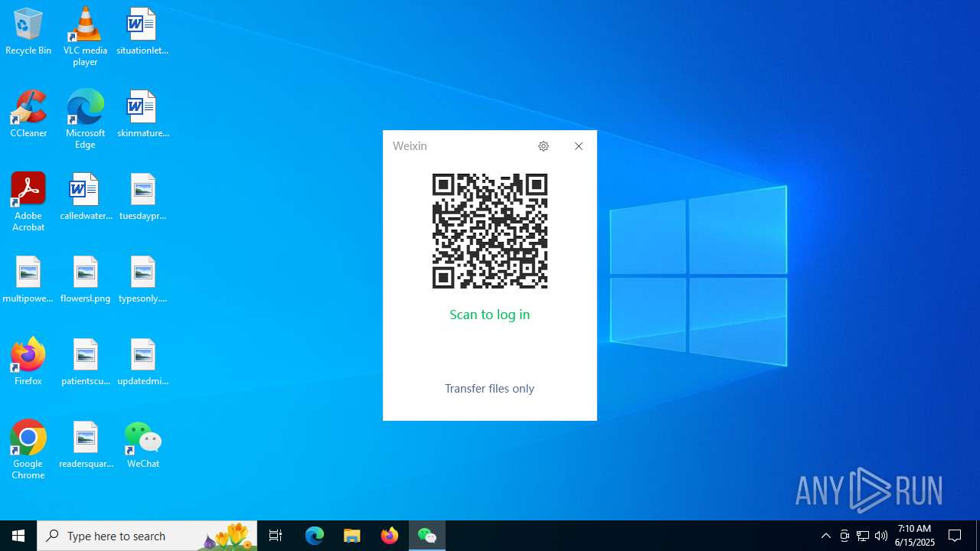
Task: Open the situationlet Word document
Action: click(x=142, y=31)
